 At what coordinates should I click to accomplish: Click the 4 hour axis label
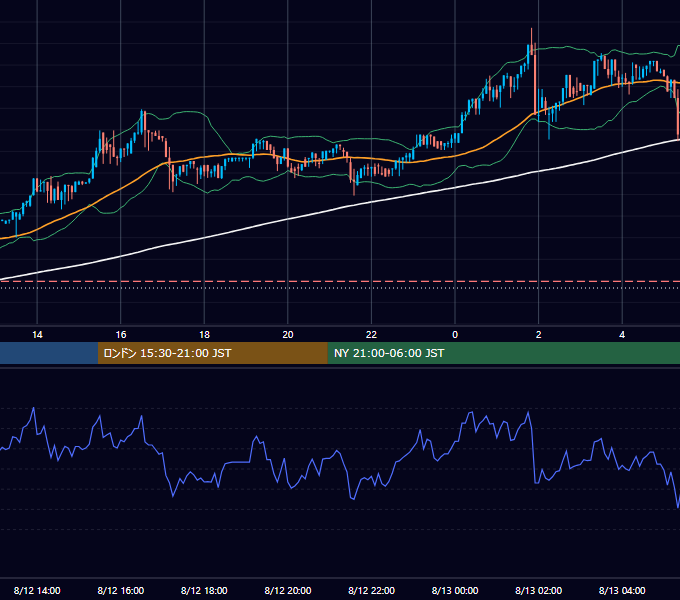(622, 335)
